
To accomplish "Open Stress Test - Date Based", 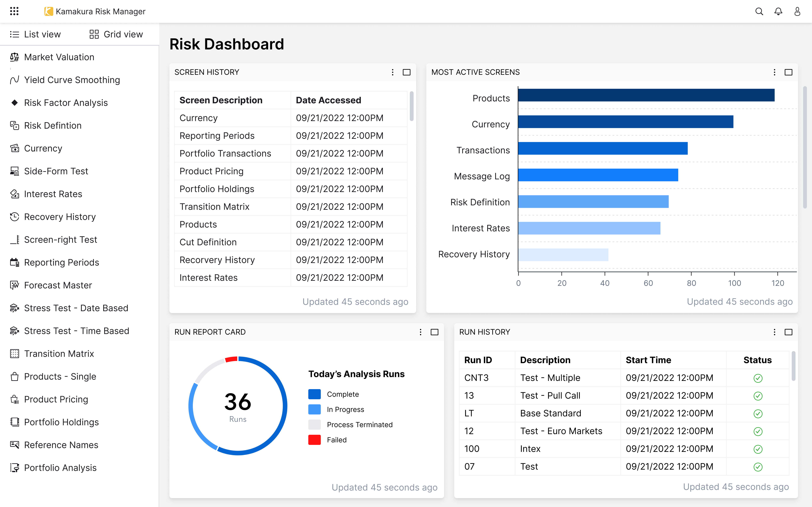I will pyautogui.click(x=76, y=308).
